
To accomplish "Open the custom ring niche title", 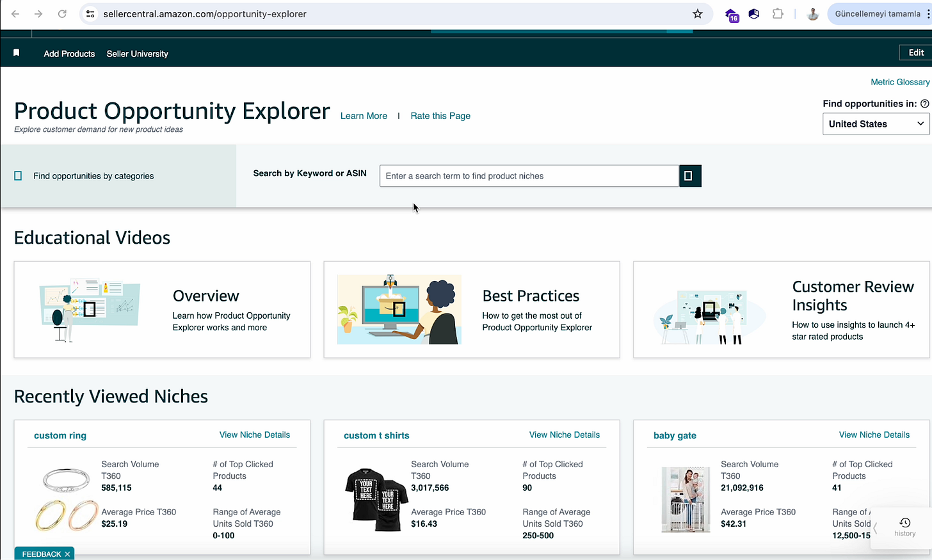I will click(x=60, y=435).
